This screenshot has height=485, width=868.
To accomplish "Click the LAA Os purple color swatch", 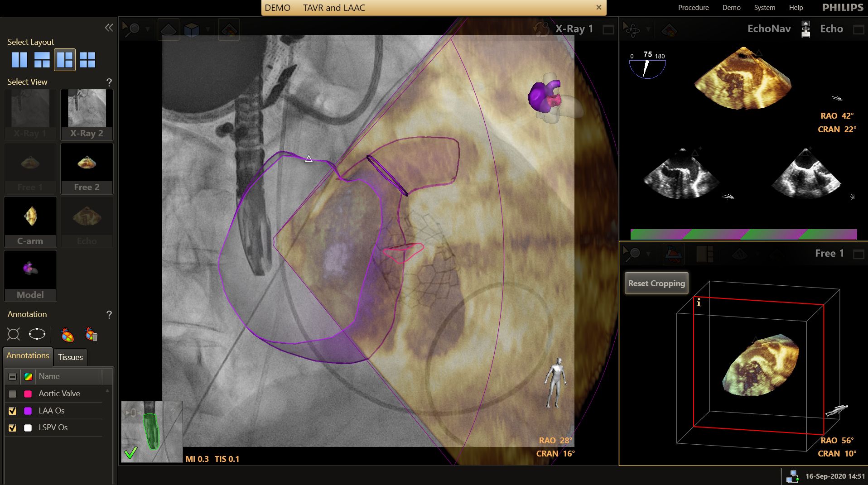I will coord(28,411).
